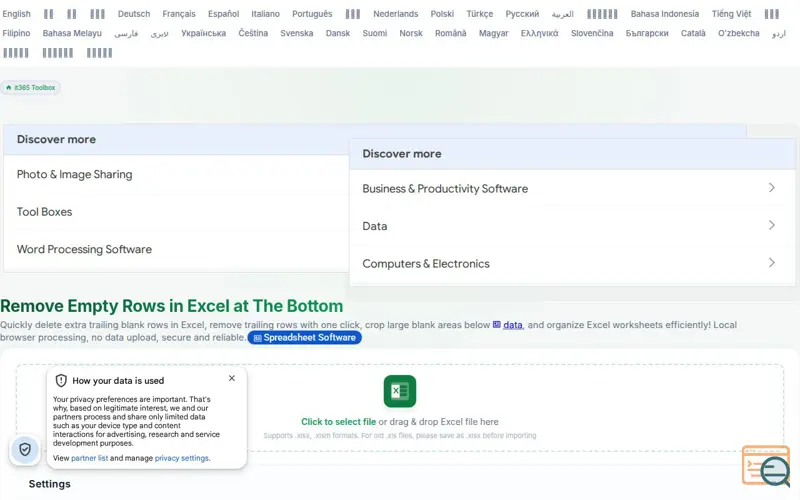Switch language to O'zbekcha
This screenshot has height=500, width=800.
[738, 33]
